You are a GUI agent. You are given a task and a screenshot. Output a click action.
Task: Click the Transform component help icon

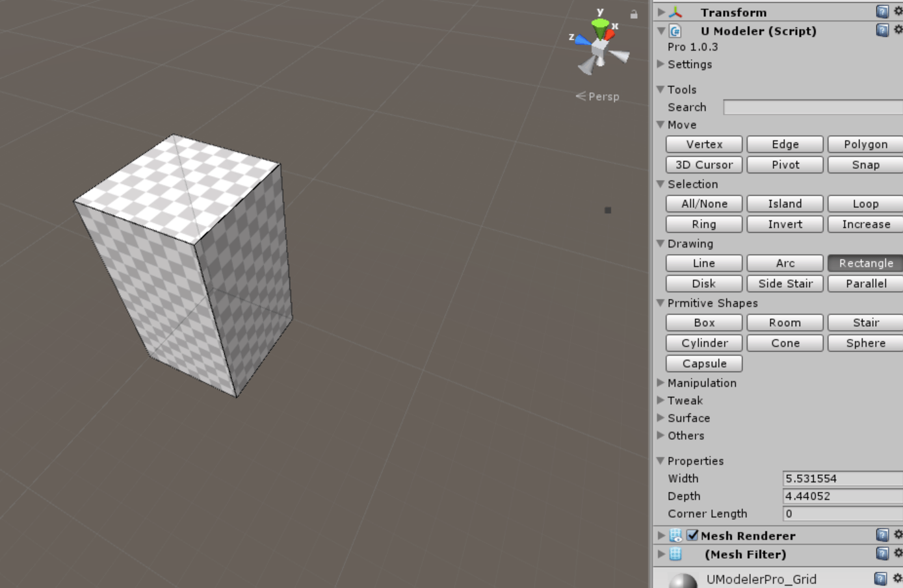[882, 10]
